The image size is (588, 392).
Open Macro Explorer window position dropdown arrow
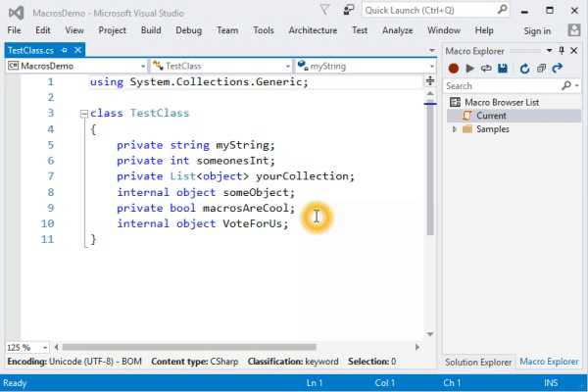pos(549,50)
